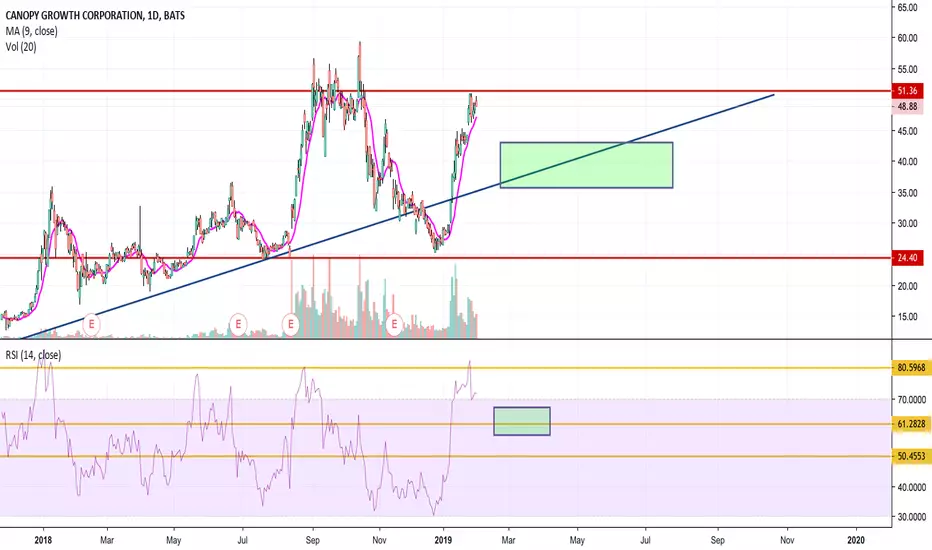Click the 15.00 price scale label
This screenshot has width=932, height=550.
click(x=907, y=317)
